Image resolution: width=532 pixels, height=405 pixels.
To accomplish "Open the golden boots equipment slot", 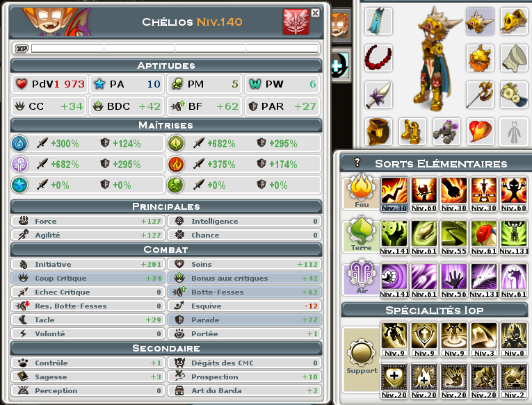I will (x=412, y=131).
